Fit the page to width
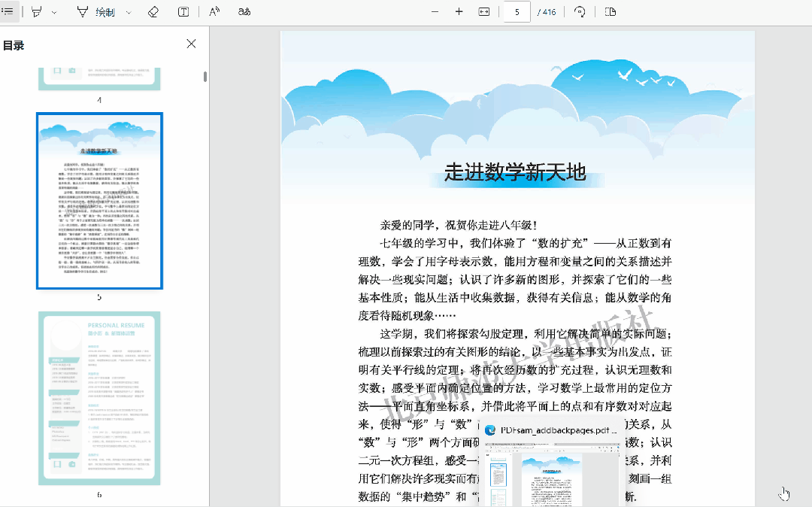This screenshot has height=507, width=812. click(x=483, y=11)
